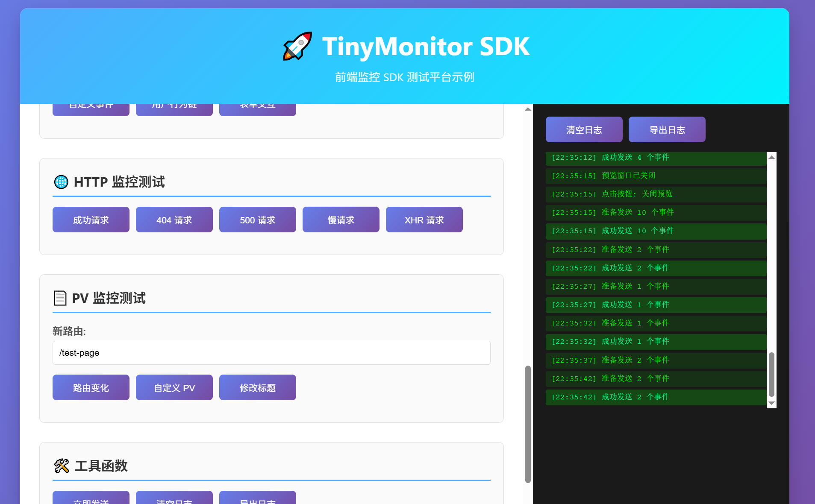Select log 22:35:32 准备发送 1 个事件
The height and width of the screenshot is (504, 815).
[656, 323]
